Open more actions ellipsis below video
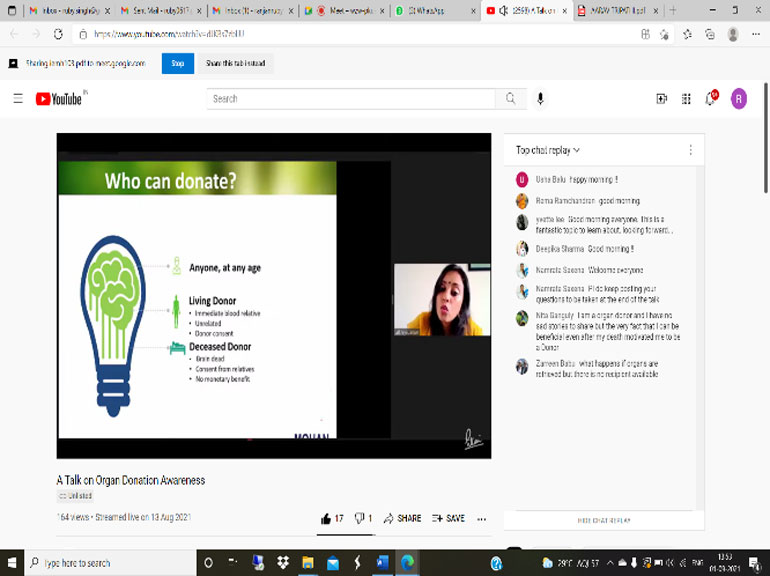The image size is (770, 576). tap(482, 519)
